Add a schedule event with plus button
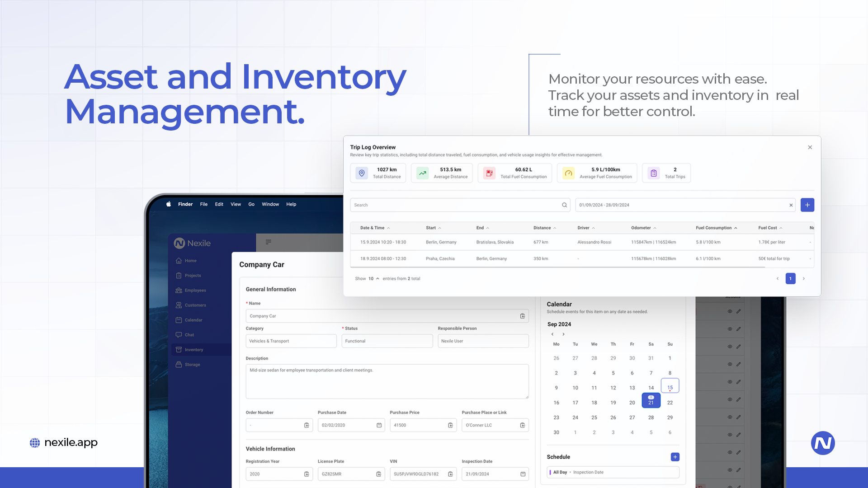868x488 pixels. pyautogui.click(x=675, y=457)
